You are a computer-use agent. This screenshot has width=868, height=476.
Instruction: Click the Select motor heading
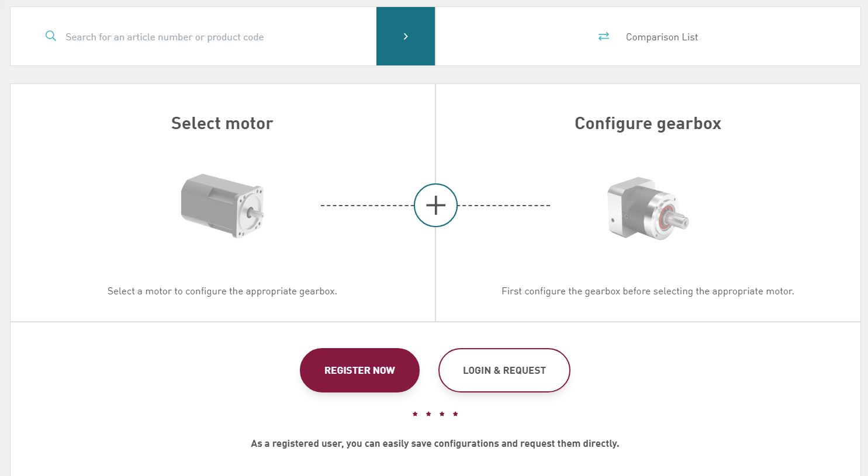tap(222, 123)
